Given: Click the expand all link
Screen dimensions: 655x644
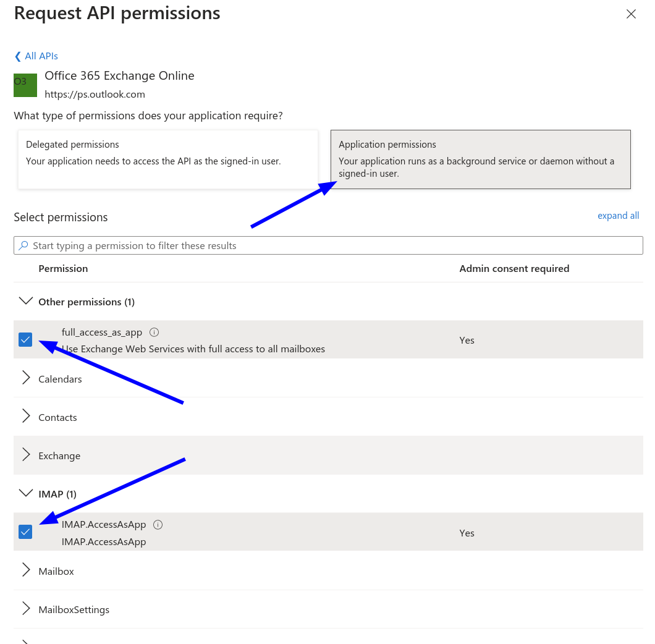Looking at the screenshot, I should point(618,216).
